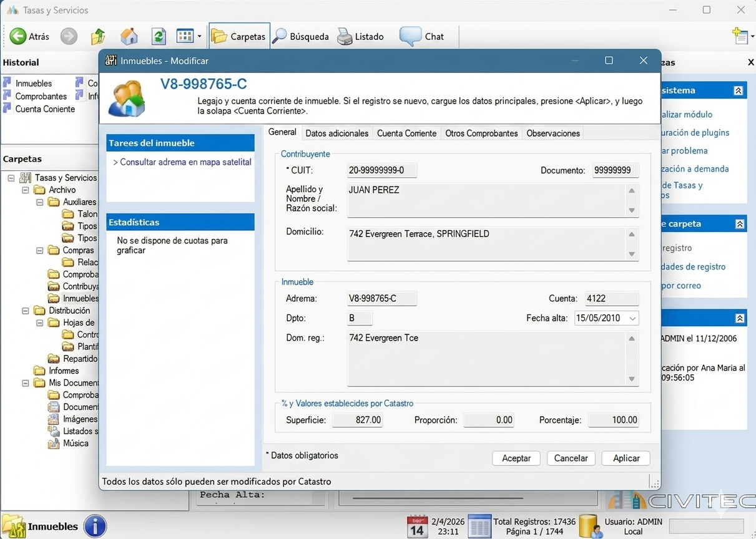The height and width of the screenshot is (539, 756).
Task: Click the Aplicar button
Action: pos(626,458)
